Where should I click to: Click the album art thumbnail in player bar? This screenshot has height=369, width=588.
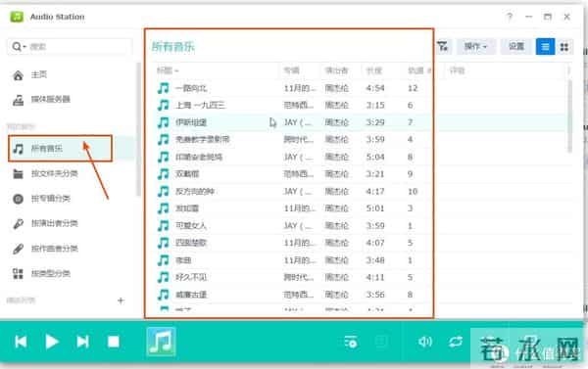[x=161, y=342]
